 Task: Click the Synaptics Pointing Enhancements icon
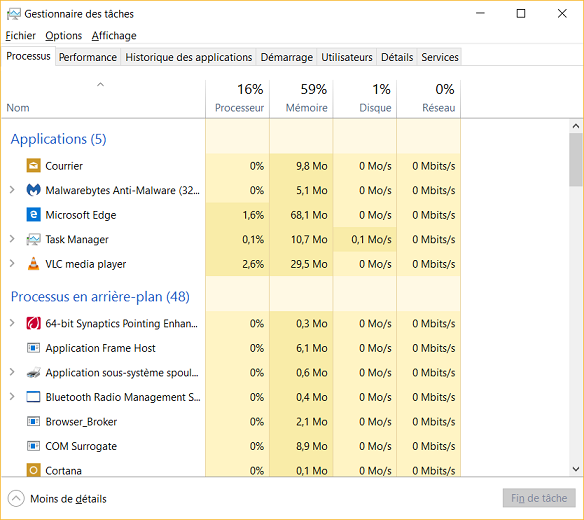pyautogui.click(x=33, y=323)
